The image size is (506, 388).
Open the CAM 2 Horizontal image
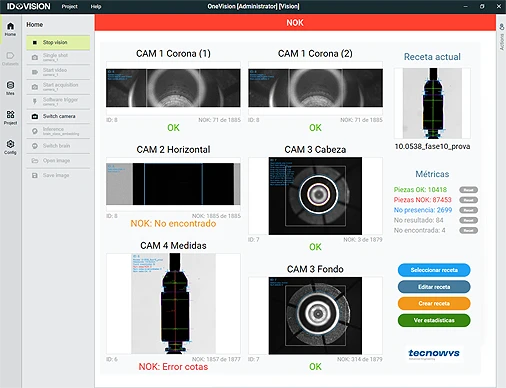(173, 184)
